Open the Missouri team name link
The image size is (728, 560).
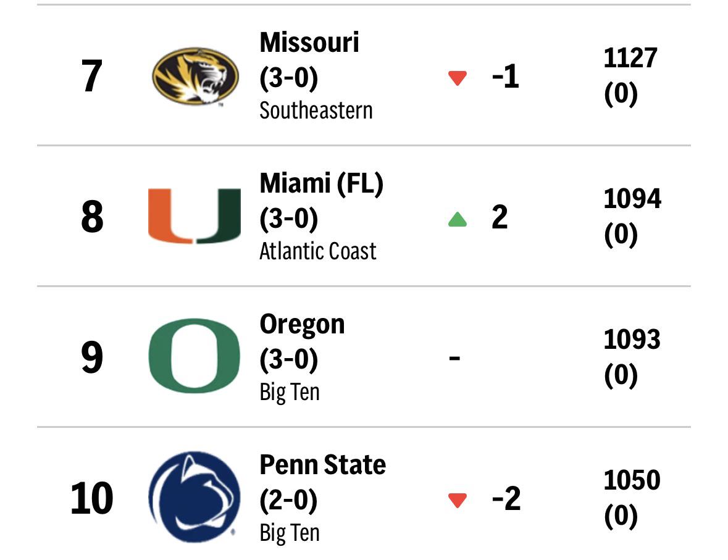coord(309,43)
